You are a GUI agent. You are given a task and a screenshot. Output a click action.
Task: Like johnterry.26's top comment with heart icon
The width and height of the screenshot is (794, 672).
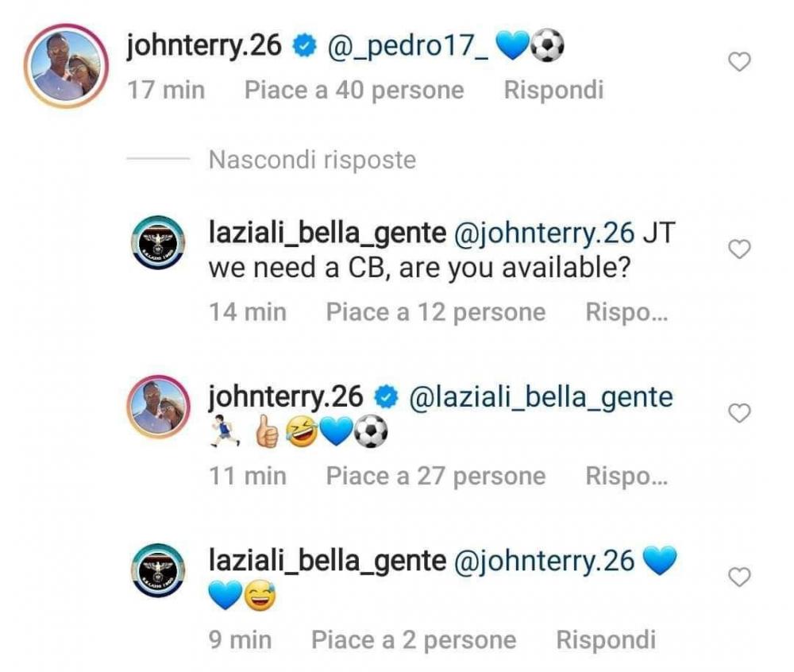click(x=738, y=62)
